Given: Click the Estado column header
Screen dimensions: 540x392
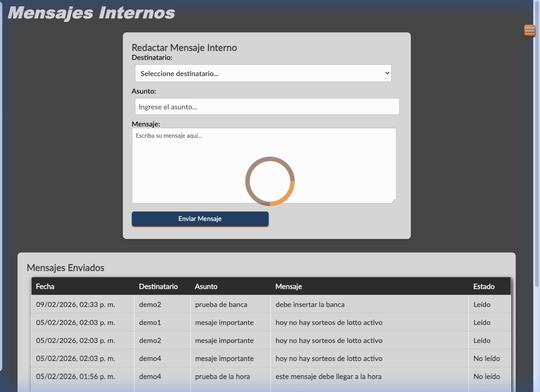Looking at the screenshot, I should point(484,286).
